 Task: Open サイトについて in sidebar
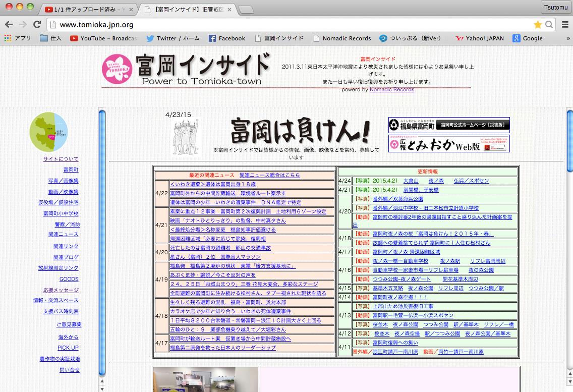tap(61, 159)
